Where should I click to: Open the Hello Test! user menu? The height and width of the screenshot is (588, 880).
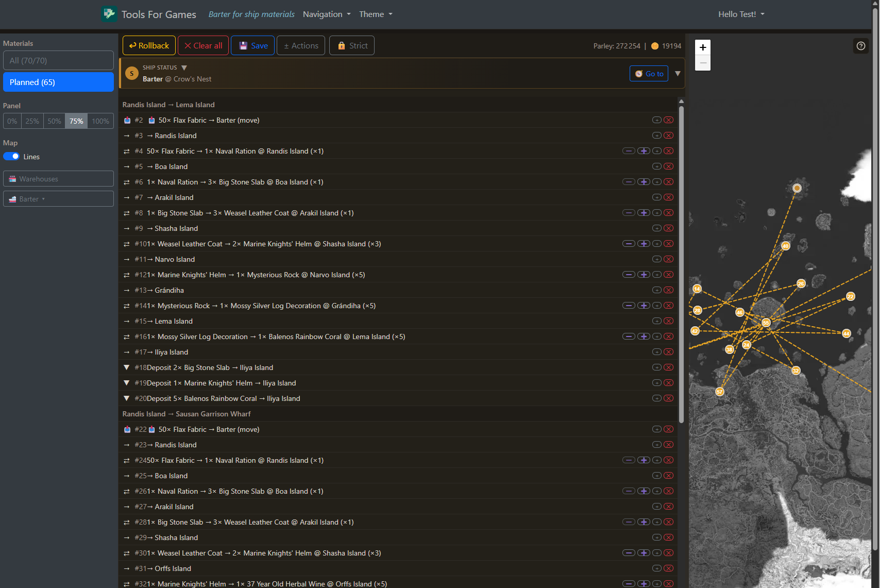(741, 14)
